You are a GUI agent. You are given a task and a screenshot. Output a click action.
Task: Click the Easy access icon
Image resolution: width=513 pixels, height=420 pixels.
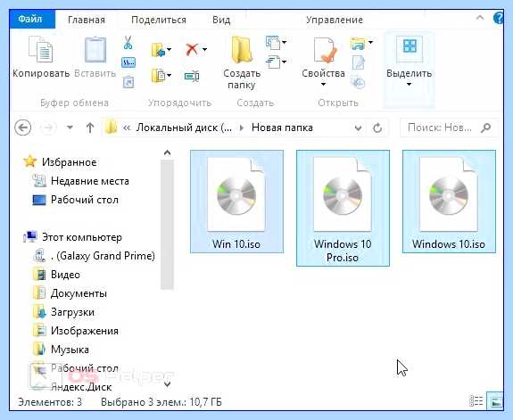[273, 62]
